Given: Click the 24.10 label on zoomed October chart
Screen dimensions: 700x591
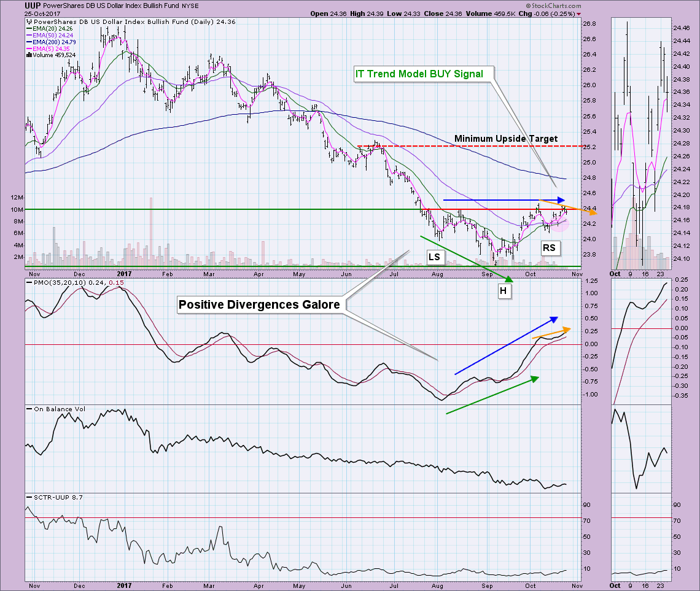Looking at the screenshot, I should tap(681, 259).
